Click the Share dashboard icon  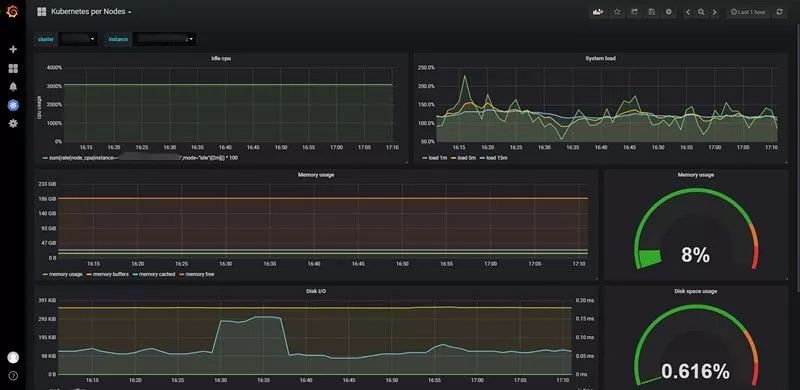pyautogui.click(x=634, y=12)
